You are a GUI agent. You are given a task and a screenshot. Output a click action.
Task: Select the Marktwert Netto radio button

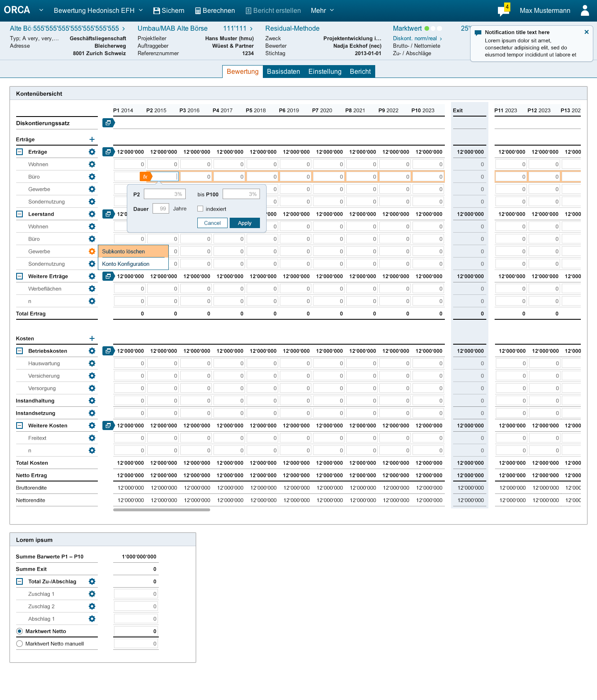coord(19,631)
